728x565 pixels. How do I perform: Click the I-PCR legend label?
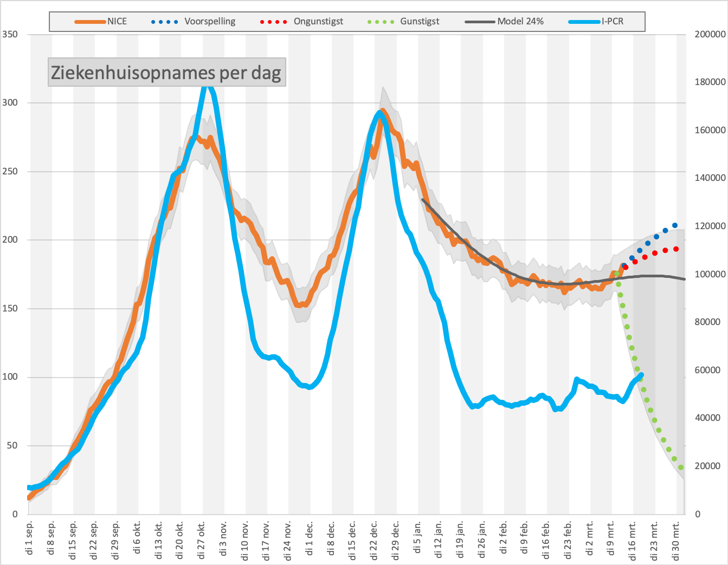tap(612, 22)
